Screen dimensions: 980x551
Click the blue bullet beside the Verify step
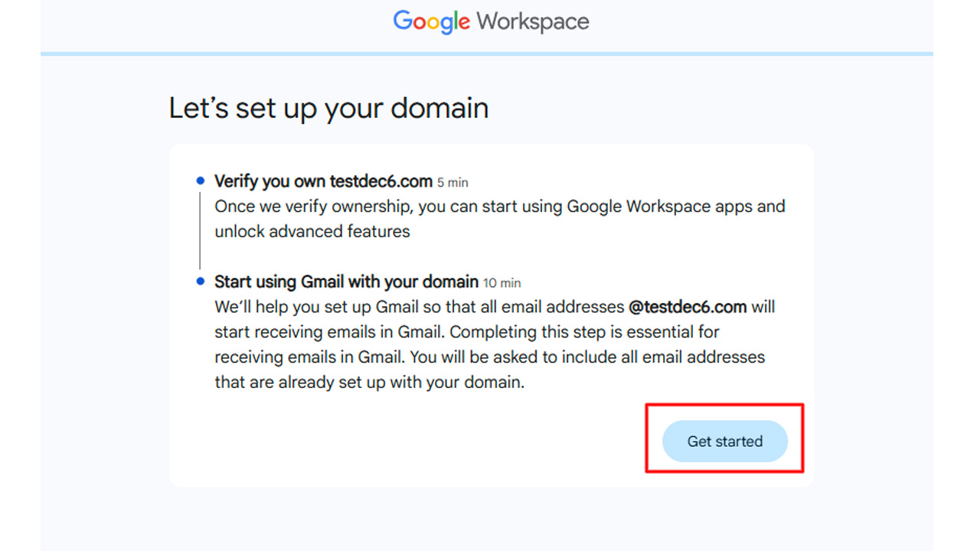coord(201,181)
